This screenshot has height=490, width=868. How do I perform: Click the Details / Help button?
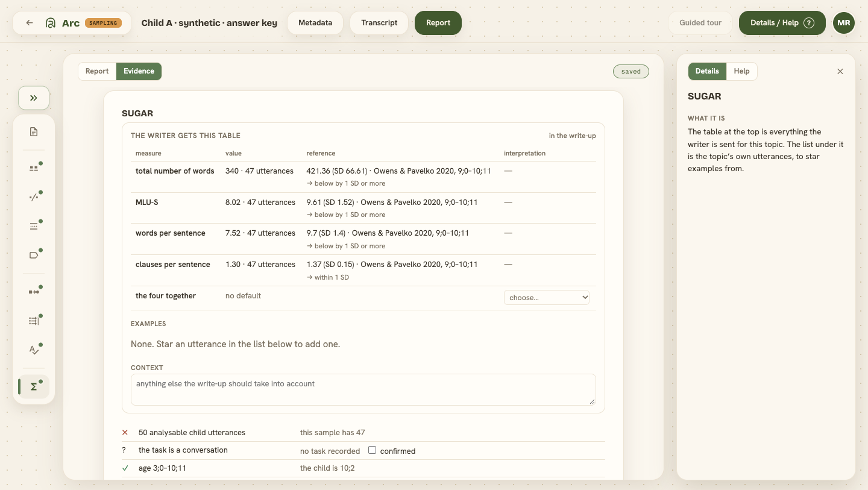pyautogui.click(x=782, y=23)
